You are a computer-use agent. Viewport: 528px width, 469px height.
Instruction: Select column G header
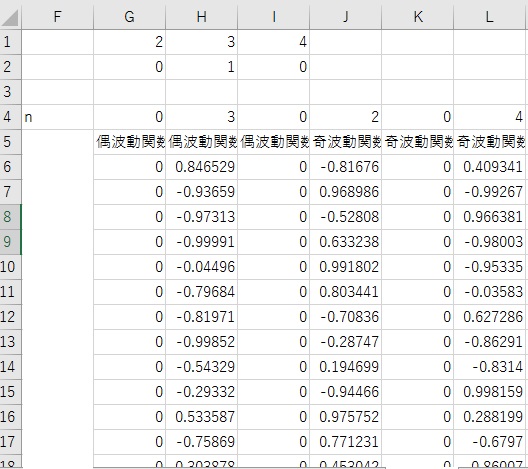[129, 17]
